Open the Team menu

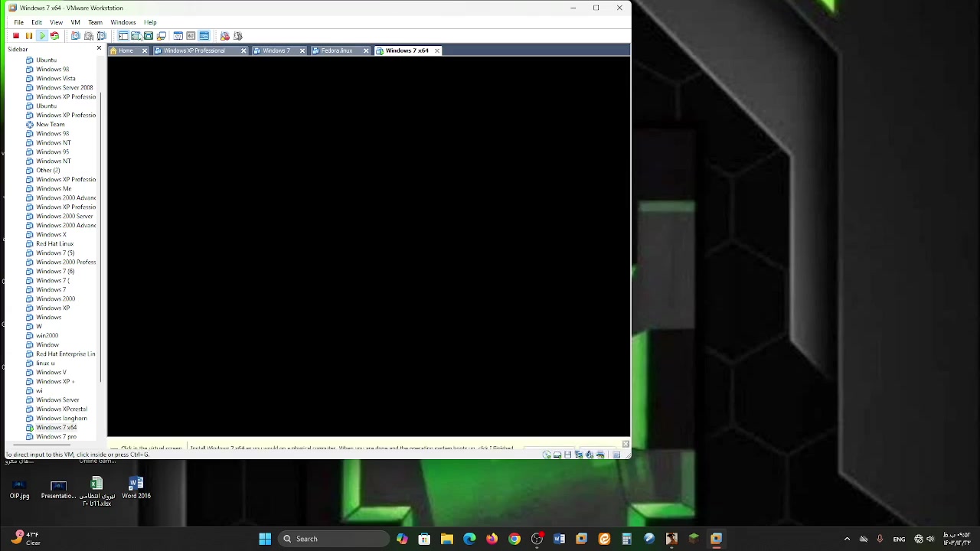coord(95,22)
